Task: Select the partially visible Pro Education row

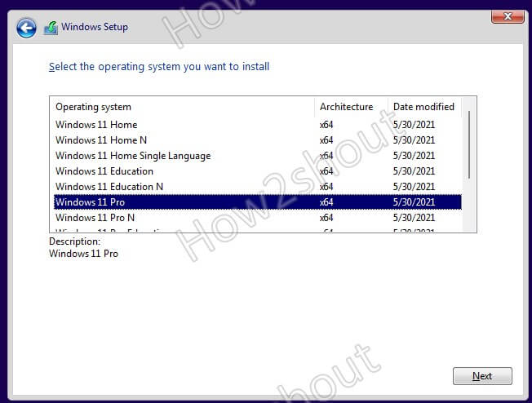Action: (x=258, y=229)
